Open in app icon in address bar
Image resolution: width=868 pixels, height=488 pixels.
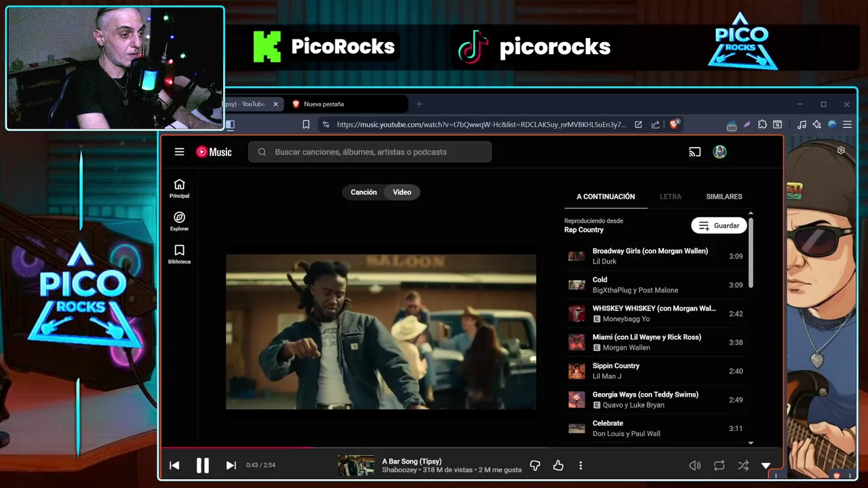638,125
